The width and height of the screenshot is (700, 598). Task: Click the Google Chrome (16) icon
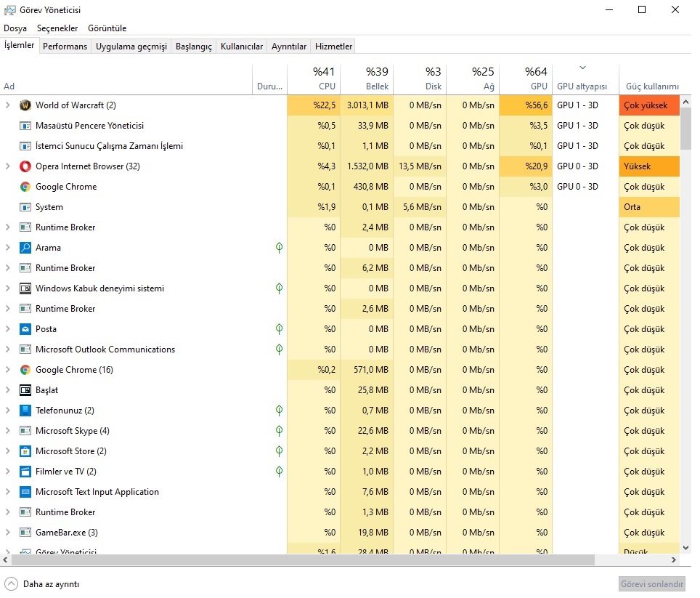coord(25,370)
